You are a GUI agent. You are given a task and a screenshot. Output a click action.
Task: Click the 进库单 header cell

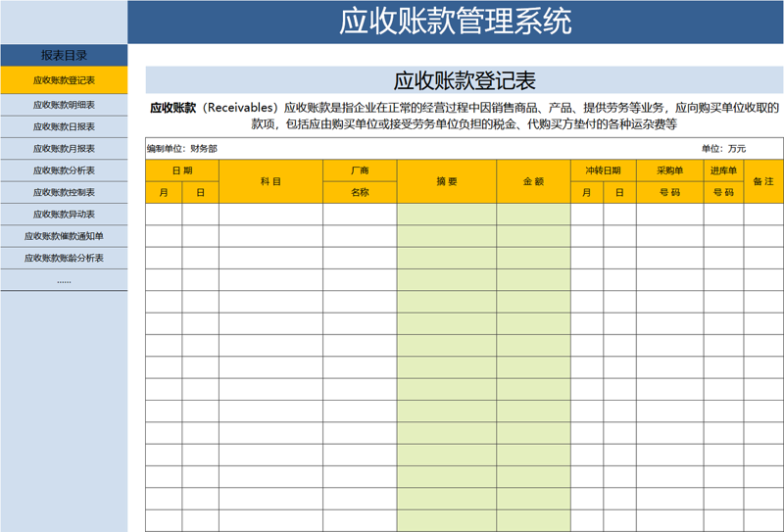(x=723, y=170)
